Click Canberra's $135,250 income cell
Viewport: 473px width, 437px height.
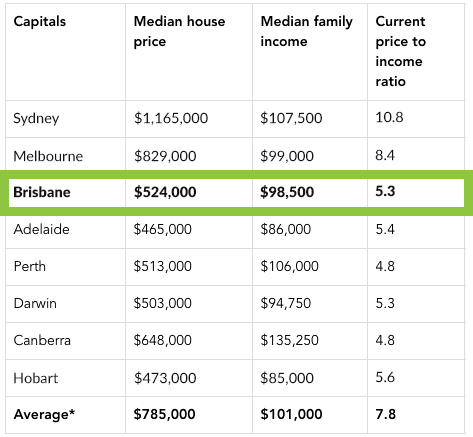pyautogui.click(x=289, y=340)
